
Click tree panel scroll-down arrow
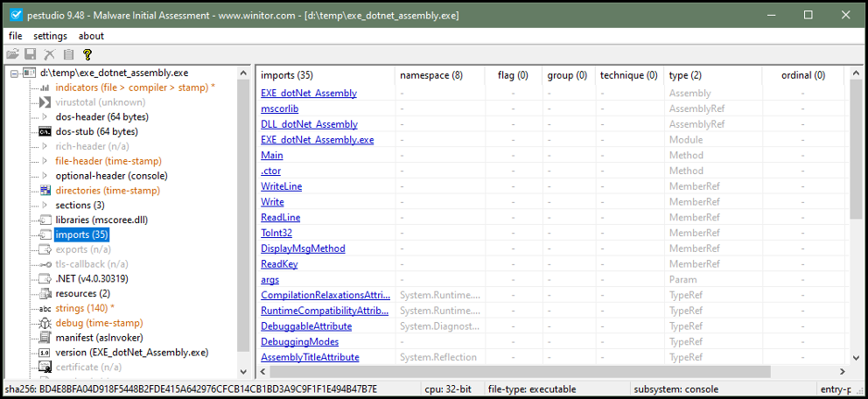point(243,371)
